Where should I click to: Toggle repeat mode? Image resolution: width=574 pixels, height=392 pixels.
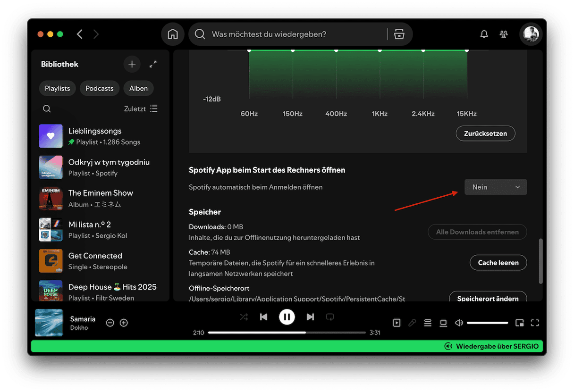(330, 317)
